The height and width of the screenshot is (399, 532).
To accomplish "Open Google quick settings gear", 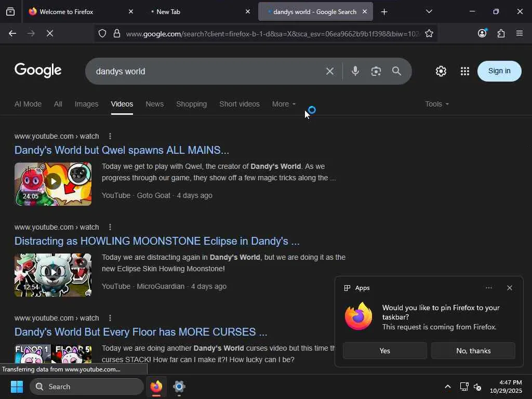I will (x=441, y=71).
